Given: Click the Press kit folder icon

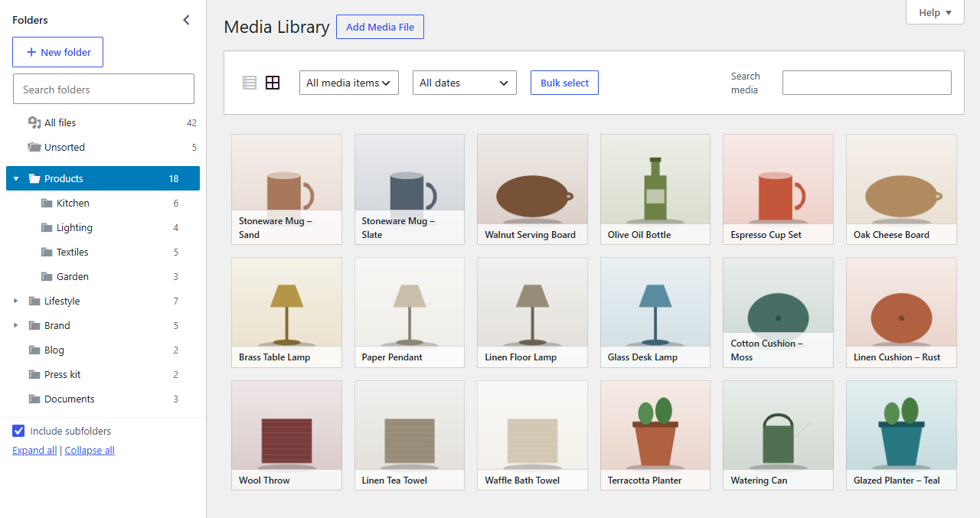Looking at the screenshot, I should (34, 374).
